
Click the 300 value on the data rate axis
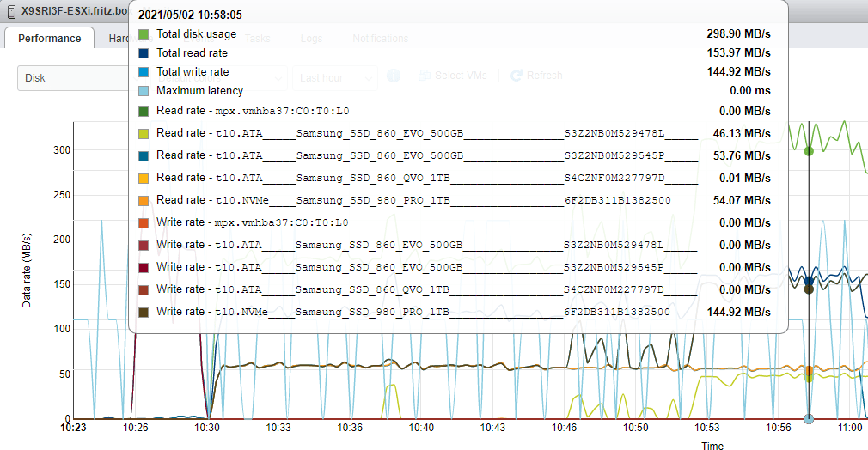coord(62,150)
